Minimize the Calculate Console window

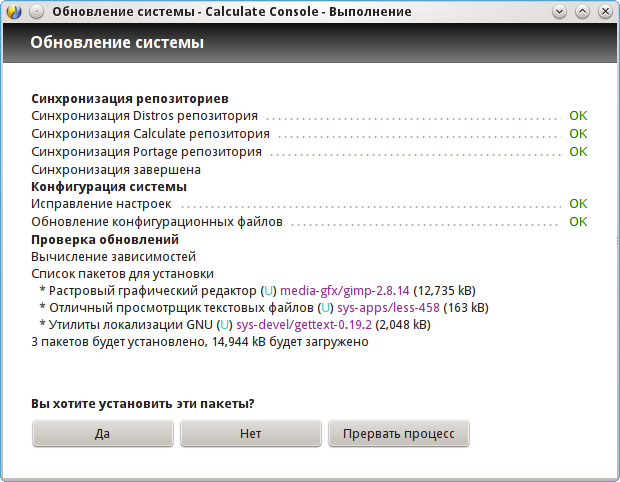(x=560, y=12)
